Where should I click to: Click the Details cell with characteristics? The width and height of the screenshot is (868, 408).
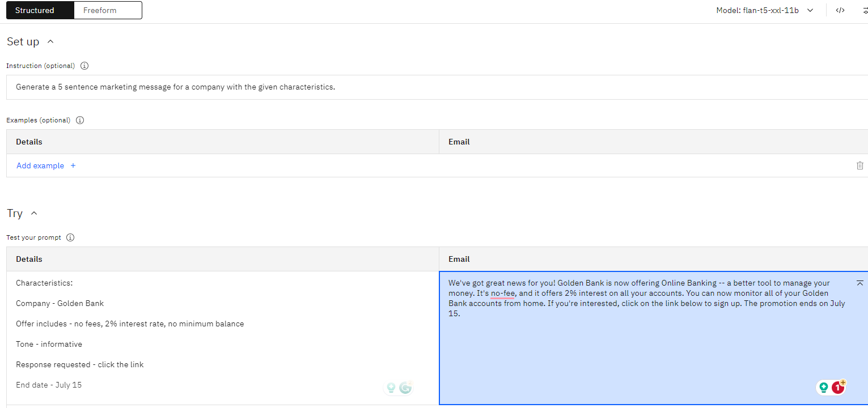coord(223,338)
